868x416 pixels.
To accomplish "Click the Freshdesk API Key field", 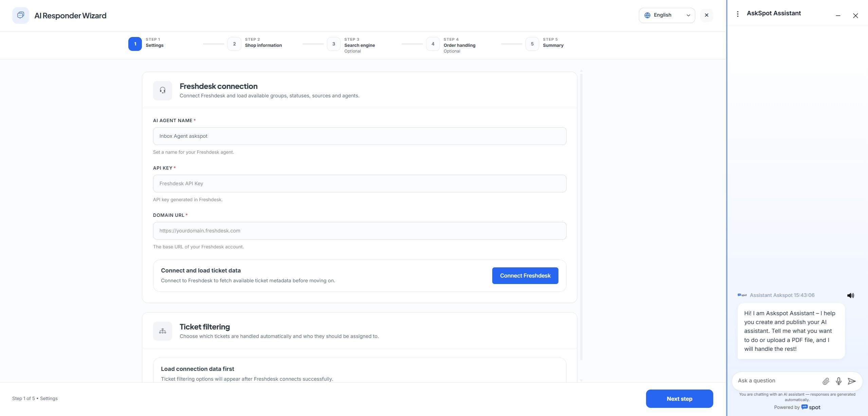I will [359, 184].
